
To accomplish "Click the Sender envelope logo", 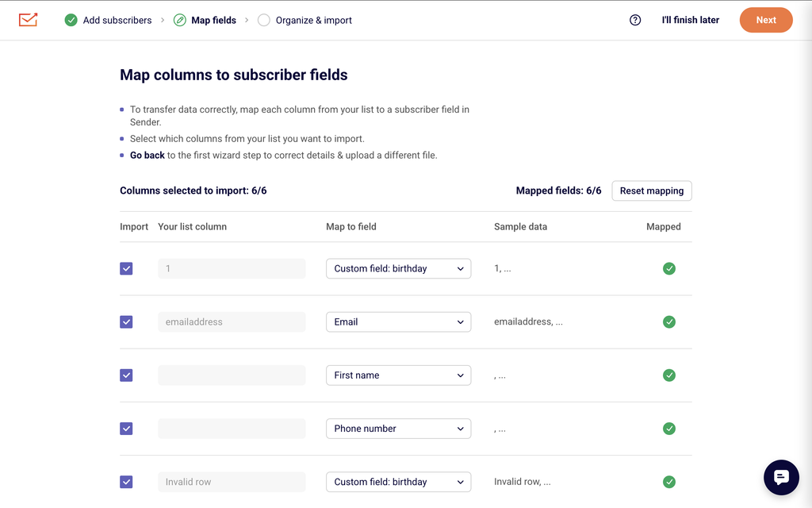I will click(x=28, y=20).
